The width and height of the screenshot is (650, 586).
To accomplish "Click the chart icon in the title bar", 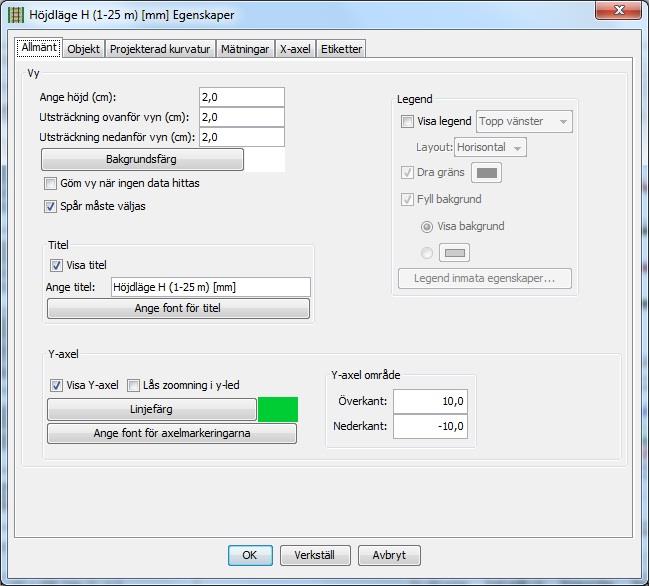I will tap(16, 15).
